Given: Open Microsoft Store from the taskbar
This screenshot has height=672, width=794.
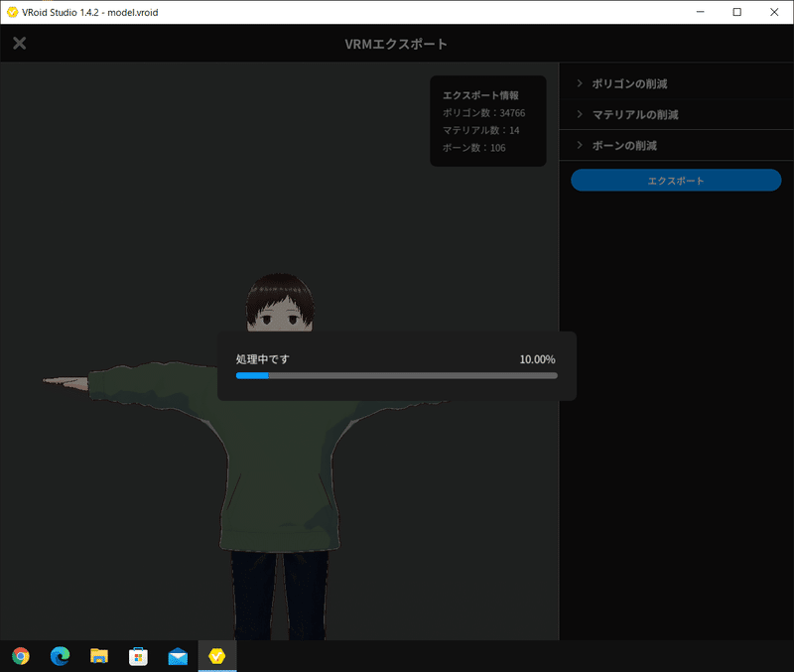Looking at the screenshot, I should 138,656.
